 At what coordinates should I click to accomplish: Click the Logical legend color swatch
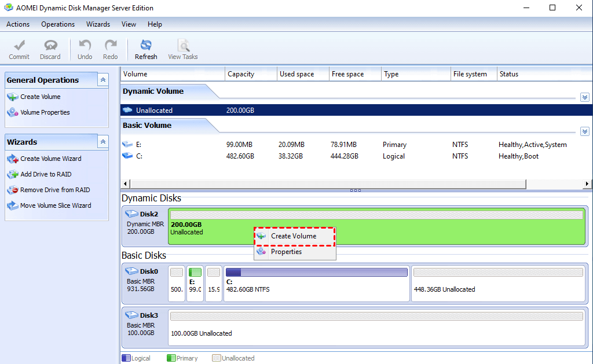click(x=126, y=358)
